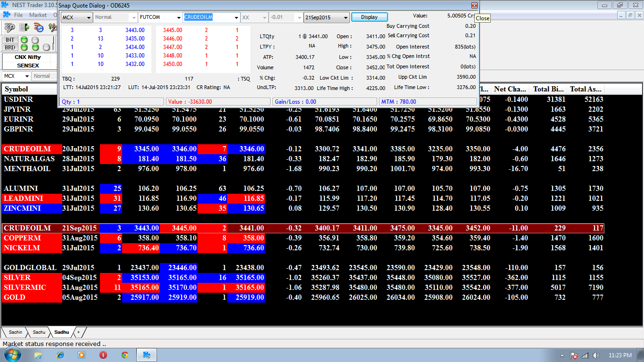This screenshot has width=644, height=362.
Task: Click NEST Trader taskbar button
Action: point(147,355)
